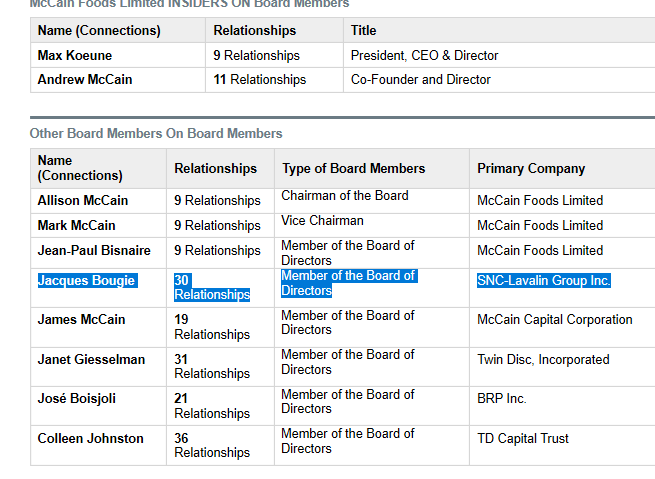This screenshot has width=655, height=479.
Task: Open Max Koeune's profile link
Action: [x=75, y=55]
